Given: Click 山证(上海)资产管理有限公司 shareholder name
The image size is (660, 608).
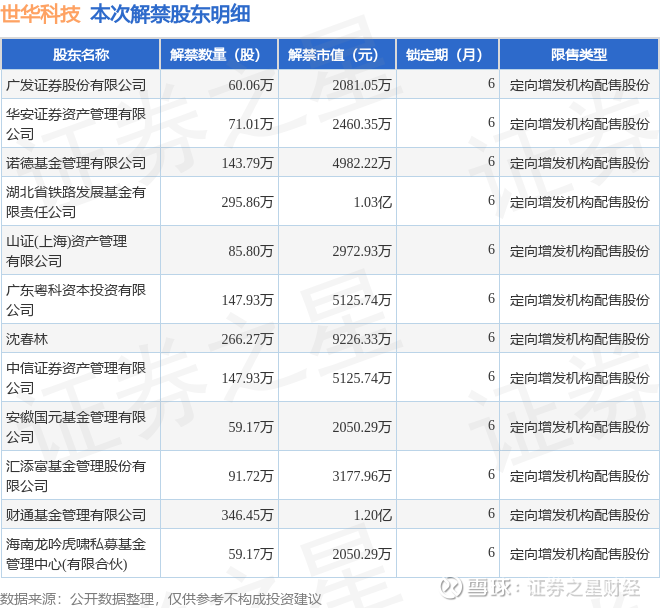Looking at the screenshot, I should (x=67, y=251).
